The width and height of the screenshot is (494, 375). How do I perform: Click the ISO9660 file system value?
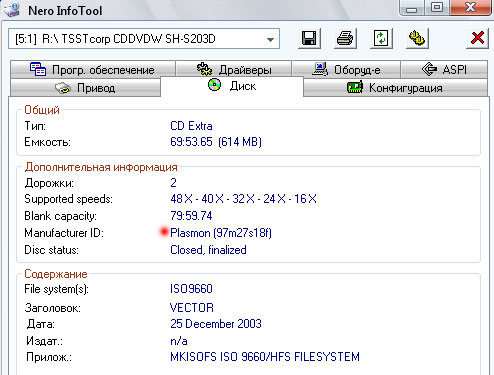(x=191, y=289)
